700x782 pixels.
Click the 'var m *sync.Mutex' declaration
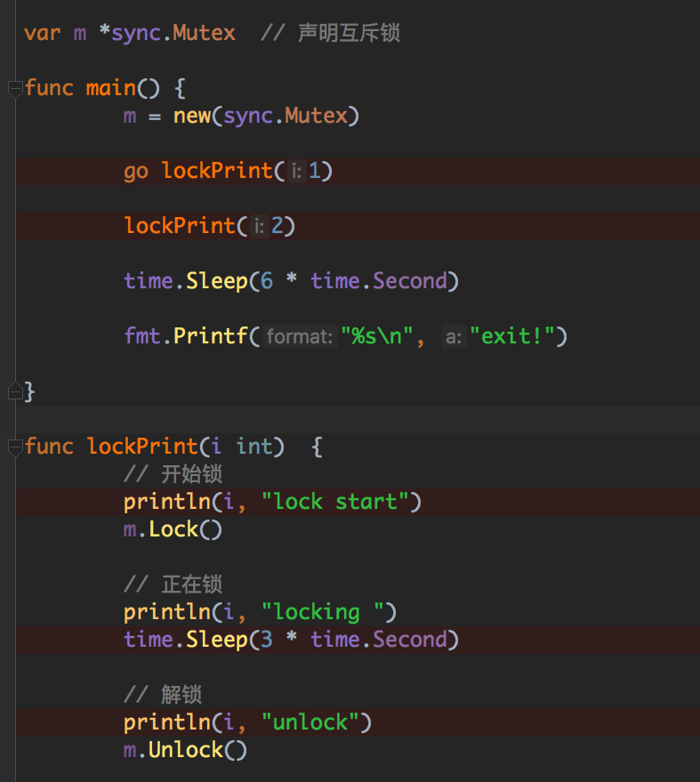coord(130,34)
